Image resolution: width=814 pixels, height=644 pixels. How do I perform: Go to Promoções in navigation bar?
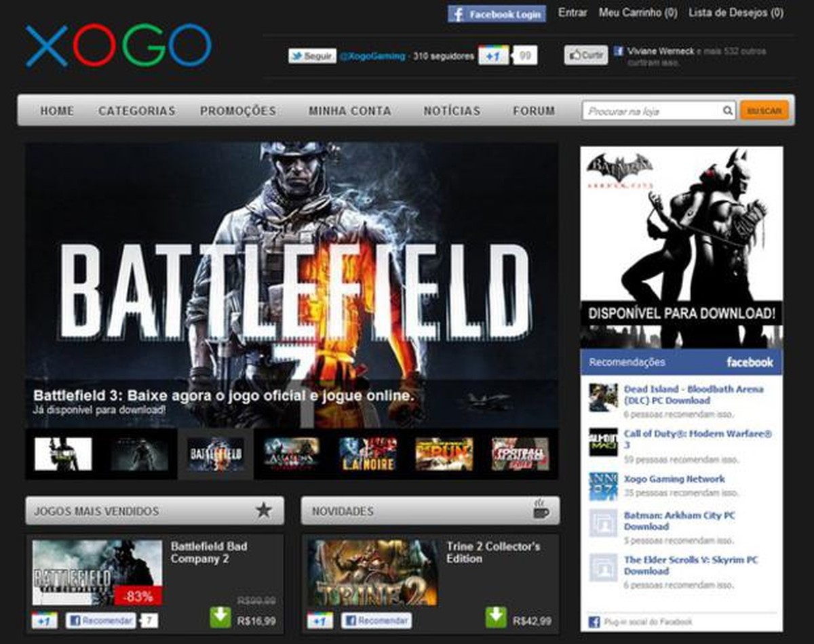(238, 111)
